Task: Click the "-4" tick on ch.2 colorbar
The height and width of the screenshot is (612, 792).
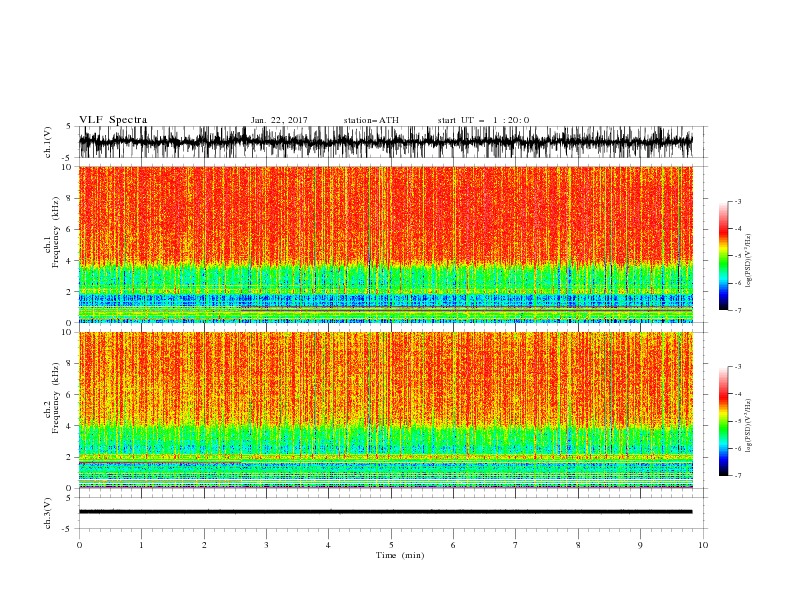Action: click(738, 394)
